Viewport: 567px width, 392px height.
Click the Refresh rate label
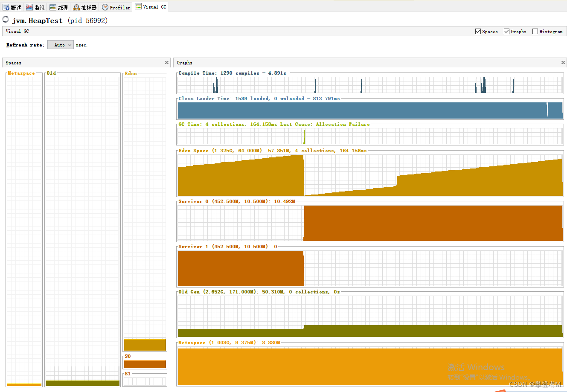coord(25,45)
